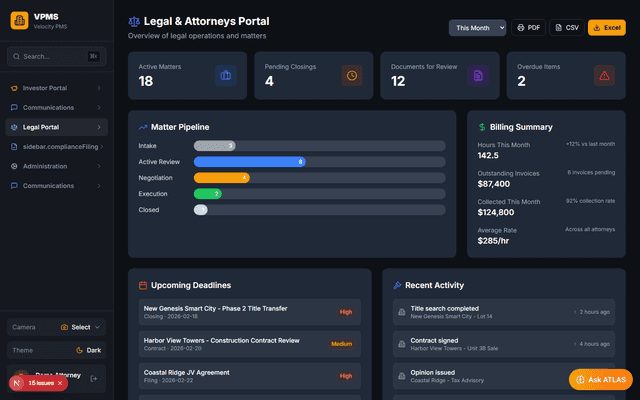Click the Closed pipeline bar
The width and height of the screenshot is (640, 400).
pyautogui.click(x=201, y=210)
